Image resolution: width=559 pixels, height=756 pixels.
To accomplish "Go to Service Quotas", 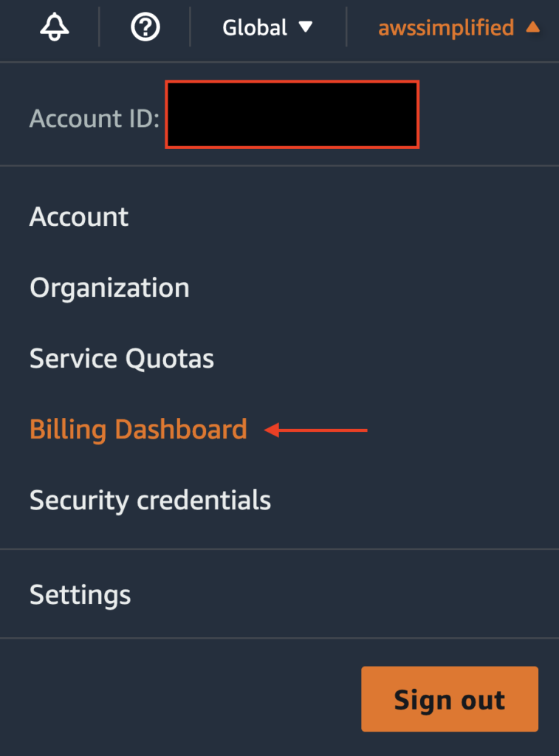I will (x=122, y=359).
